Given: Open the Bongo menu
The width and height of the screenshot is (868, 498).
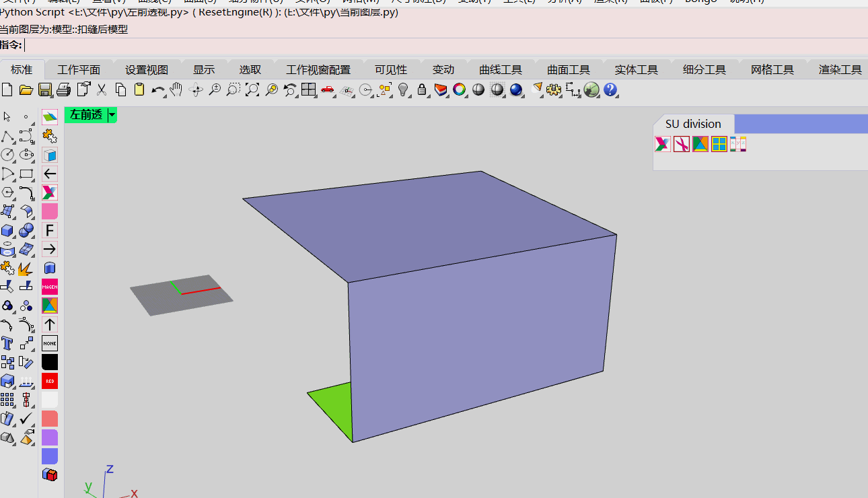Looking at the screenshot, I should (x=700, y=2).
